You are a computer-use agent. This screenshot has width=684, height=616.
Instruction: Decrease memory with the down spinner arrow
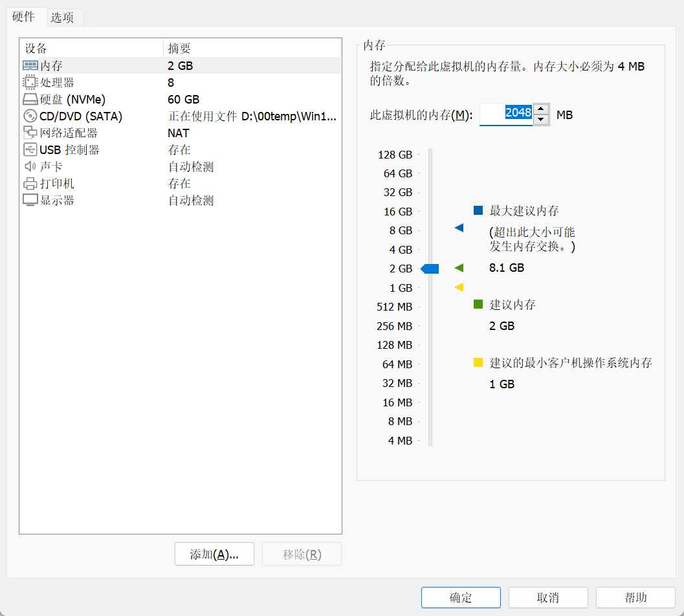tap(541, 120)
